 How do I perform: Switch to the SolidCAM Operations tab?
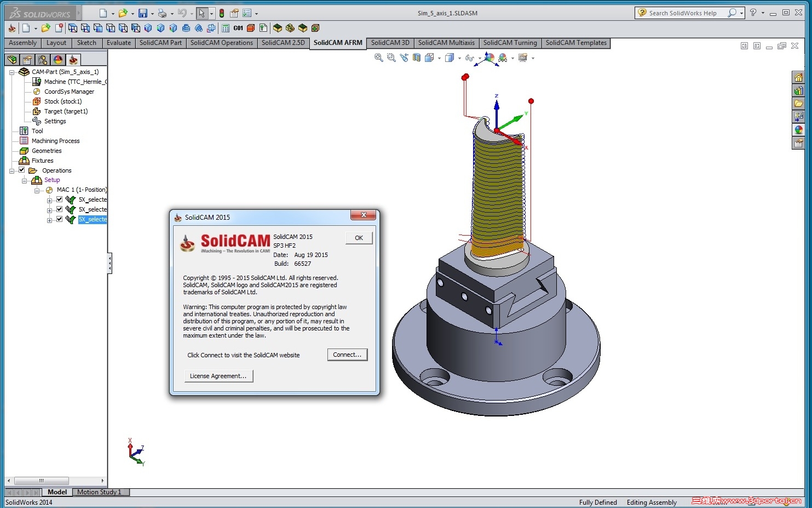click(x=222, y=43)
